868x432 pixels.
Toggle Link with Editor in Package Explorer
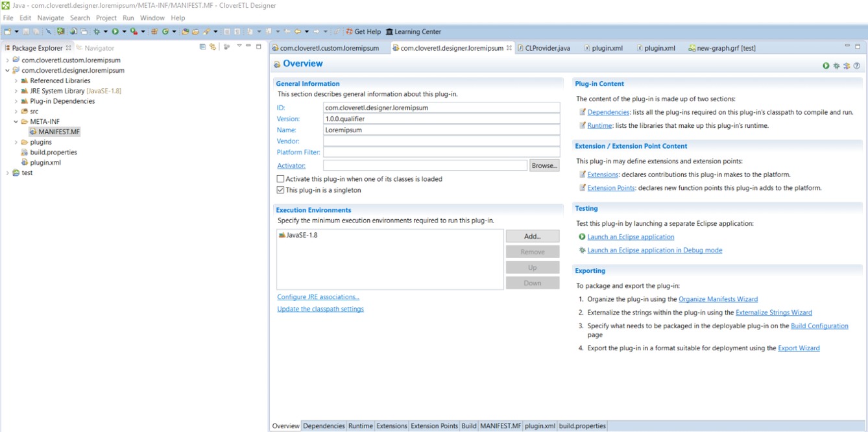(212, 47)
